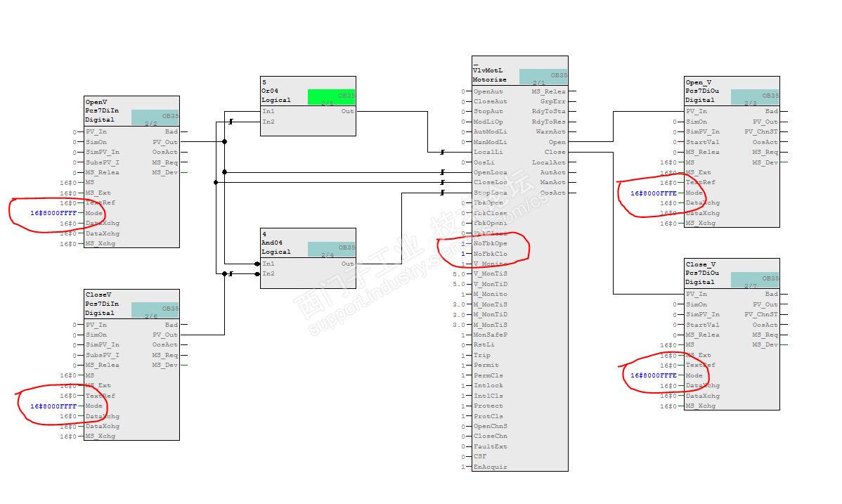
Task: Select In2 input of And04 block
Action: [268, 273]
